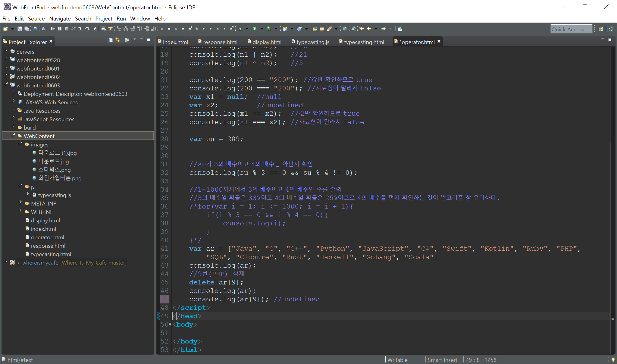
Task: Open the Run button dropdown arrow
Action: 261,29
